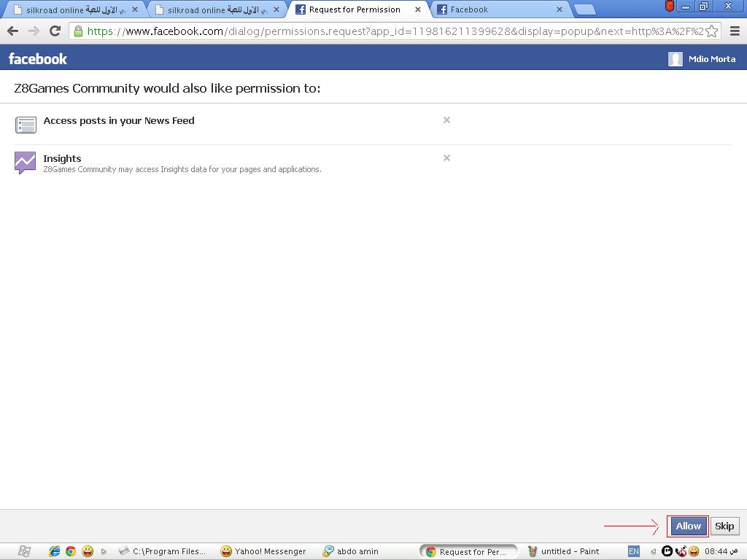Viewport: 747px width, 560px height.
Task: Click the taskbar clock showing 08:44
Action: pyautogui.click(x=721, y=551)
